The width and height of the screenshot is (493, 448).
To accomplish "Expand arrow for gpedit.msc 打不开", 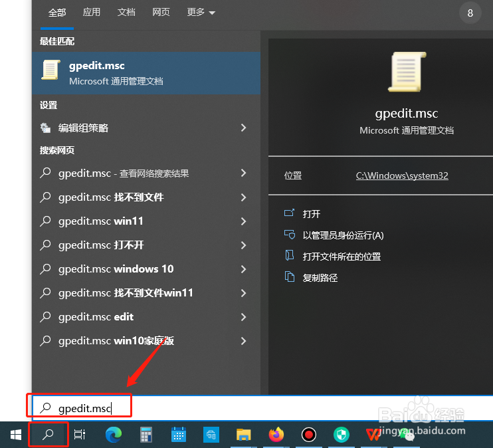I will pyautogui.click(x=243, y=245).
